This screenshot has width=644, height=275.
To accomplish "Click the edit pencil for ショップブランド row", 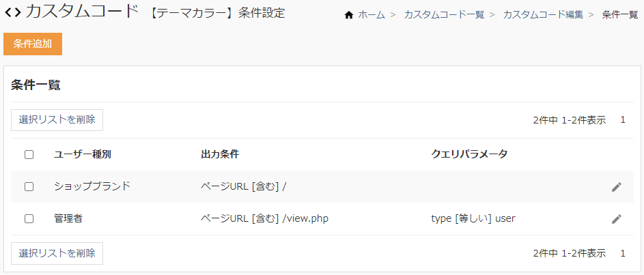I will pos(617,186).
